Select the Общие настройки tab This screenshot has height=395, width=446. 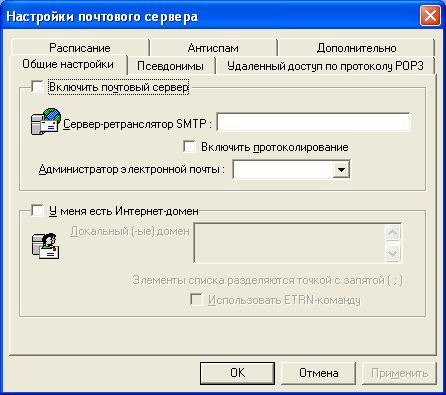pos(68,64)
